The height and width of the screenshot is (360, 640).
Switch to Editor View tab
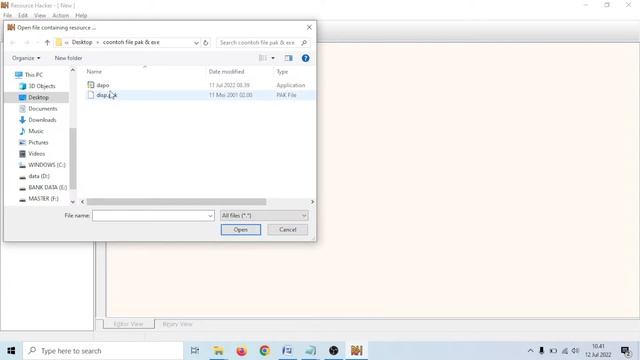129,324
